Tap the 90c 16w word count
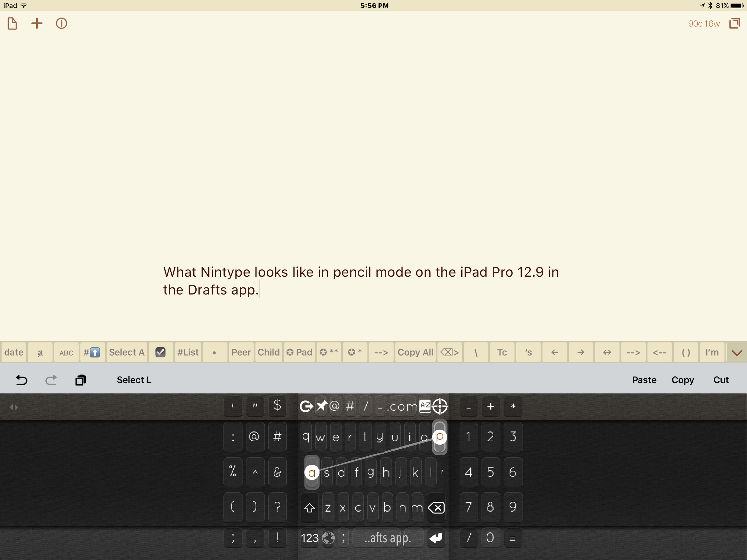Image resolution: width=747 pixels, height=560 pixels. [704, 24]
